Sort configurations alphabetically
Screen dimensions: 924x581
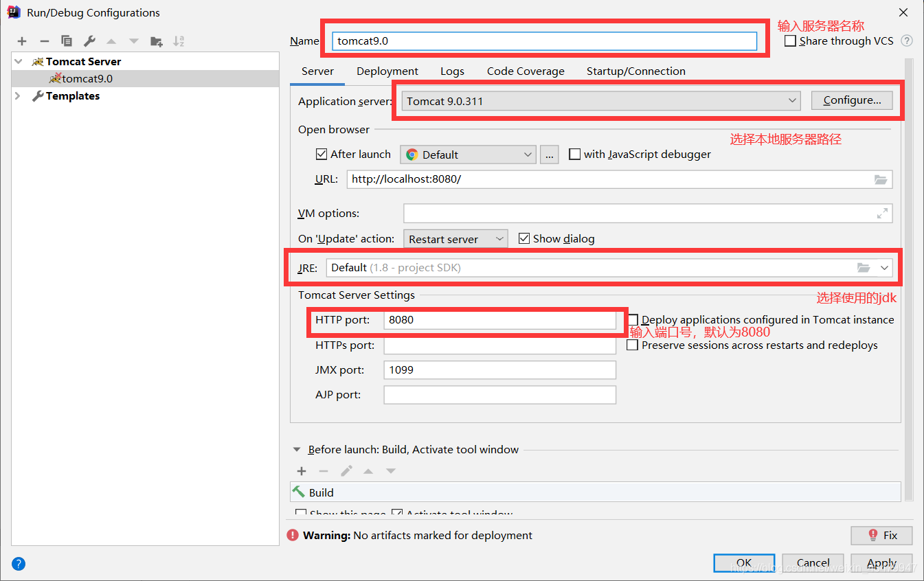179,41
